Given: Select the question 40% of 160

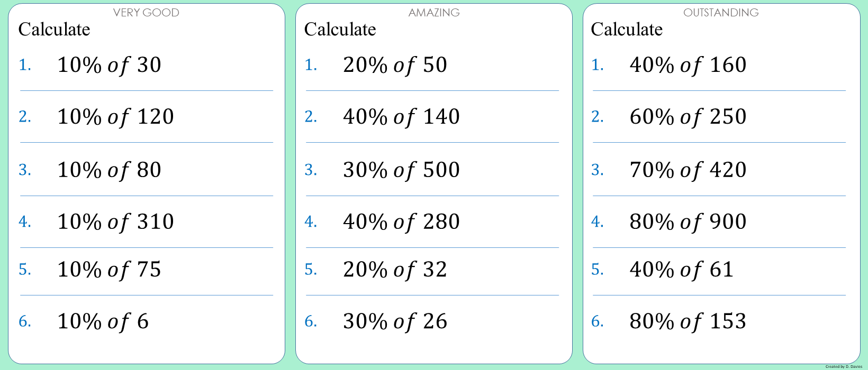Looking at the screenshot, I should pyautogui.click(x=688, y=65).
